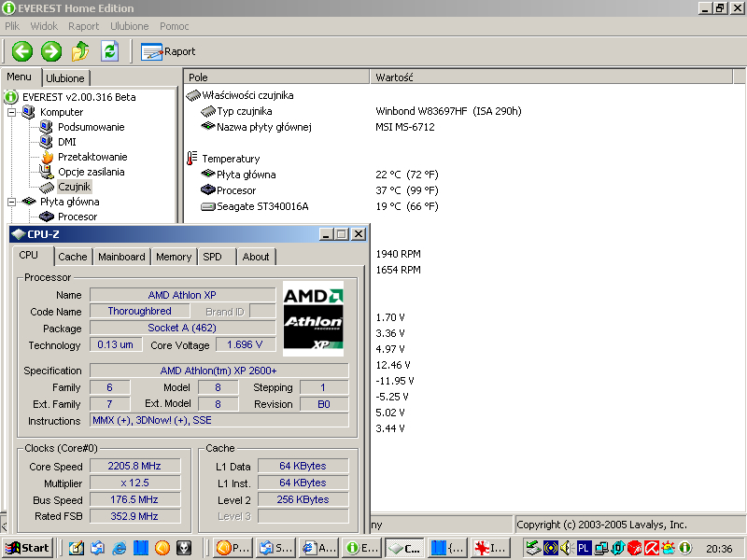Select EVEREST v2.00.316 Beta root node
The image size is (747, 560).
coord(78,97)
